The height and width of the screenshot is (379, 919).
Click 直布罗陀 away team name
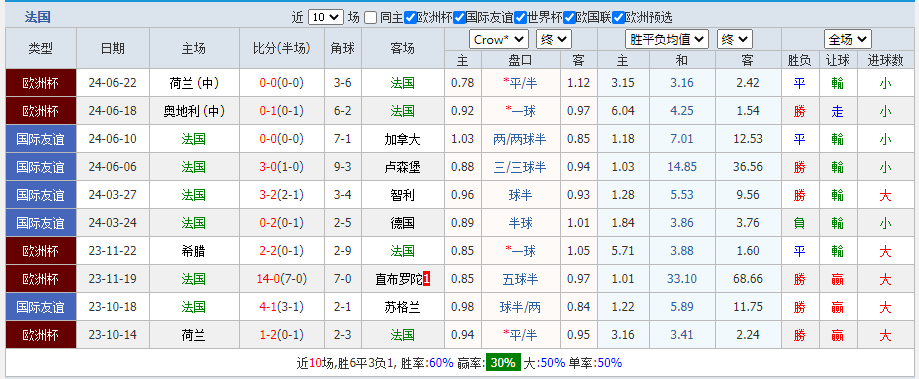tap(399, 279)
